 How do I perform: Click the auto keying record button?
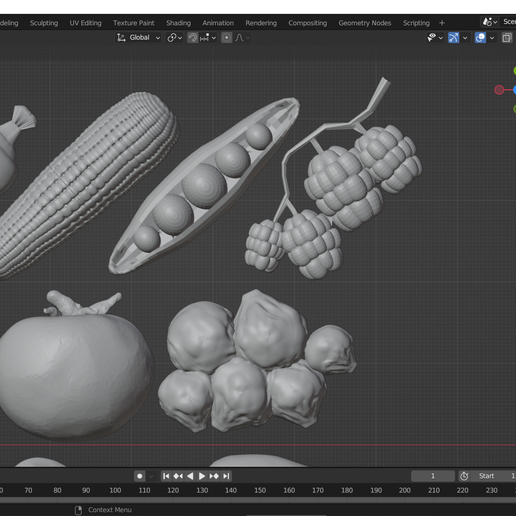140,476
